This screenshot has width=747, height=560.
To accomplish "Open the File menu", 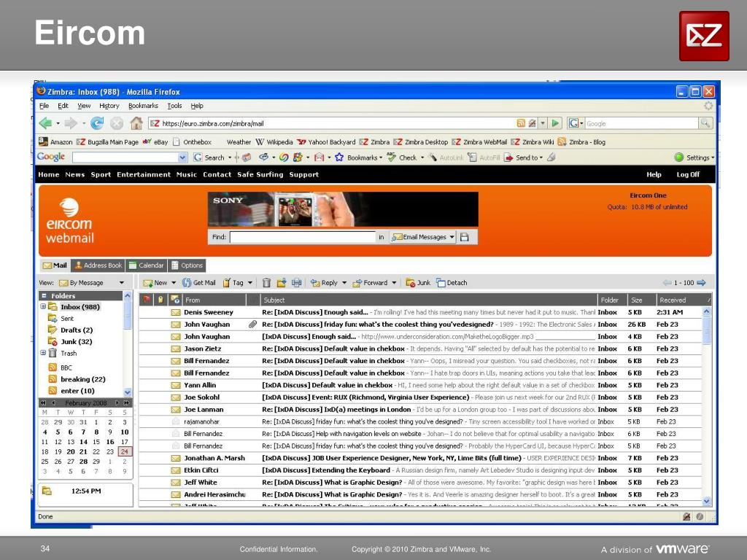I will 44,106.
